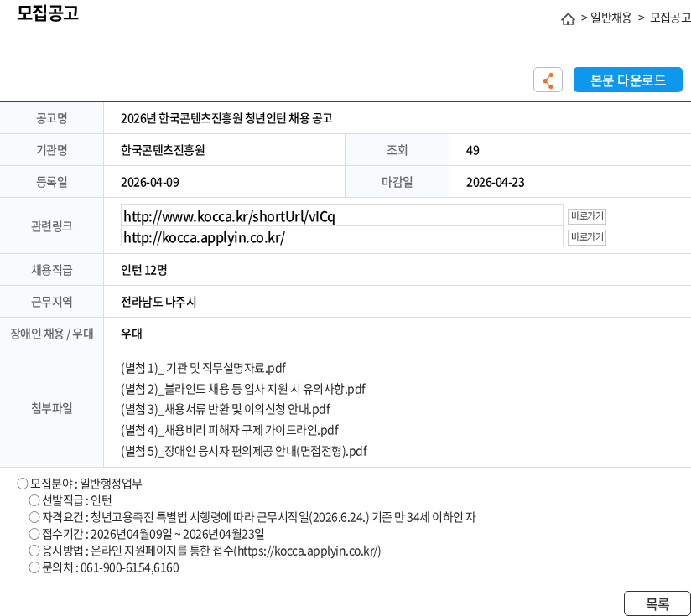Click the 문의처 : 061-900-6154,6160 line

pos(103,568)
